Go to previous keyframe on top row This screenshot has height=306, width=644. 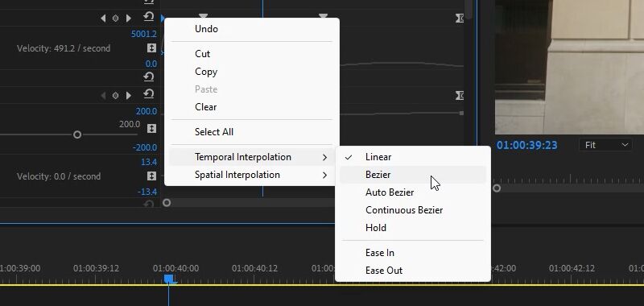point(103,18)
